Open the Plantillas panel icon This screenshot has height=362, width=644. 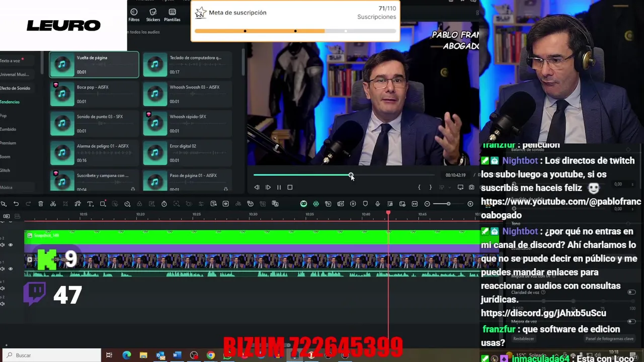point(172,15)
